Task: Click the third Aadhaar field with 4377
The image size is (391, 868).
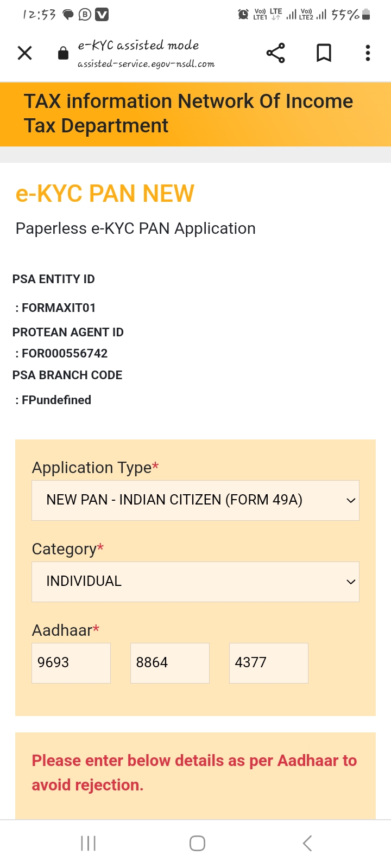Action: click(x=269, y=663)
